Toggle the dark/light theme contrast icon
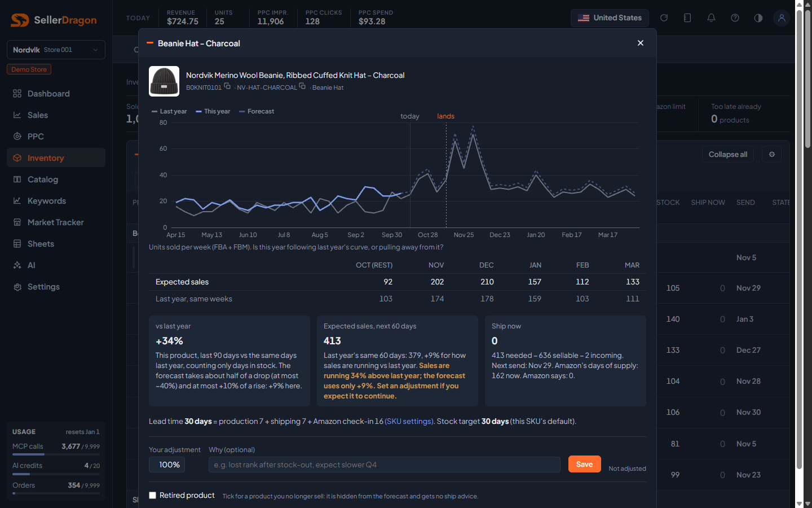 tap(758, 18)
